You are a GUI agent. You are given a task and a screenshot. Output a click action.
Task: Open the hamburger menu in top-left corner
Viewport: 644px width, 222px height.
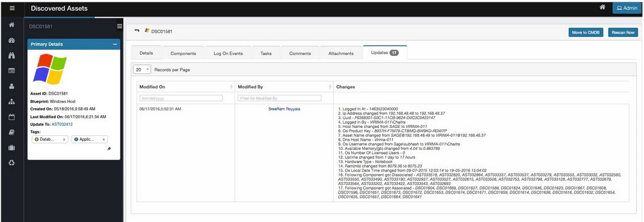pos(12,8)
